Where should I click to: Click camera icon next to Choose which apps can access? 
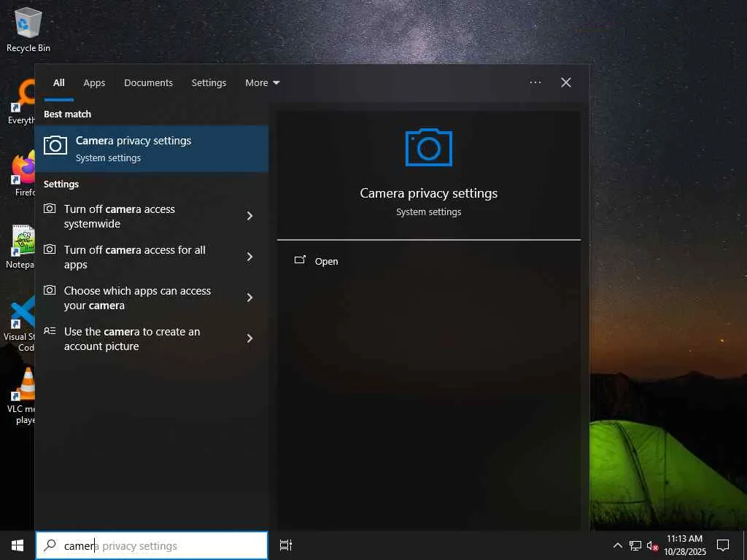[50, 290]
